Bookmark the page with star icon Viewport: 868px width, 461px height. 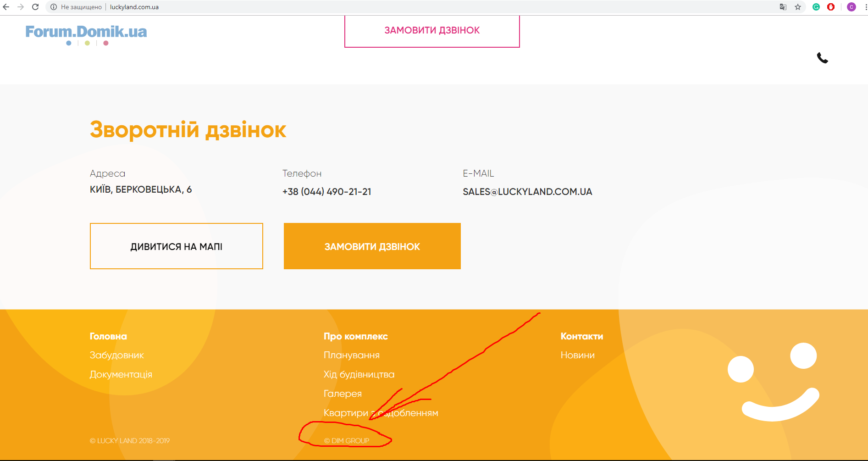798,7
